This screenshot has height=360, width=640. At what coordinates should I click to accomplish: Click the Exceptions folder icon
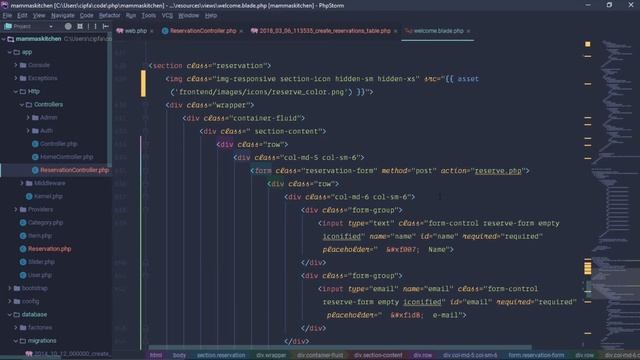tap(23, 78)
